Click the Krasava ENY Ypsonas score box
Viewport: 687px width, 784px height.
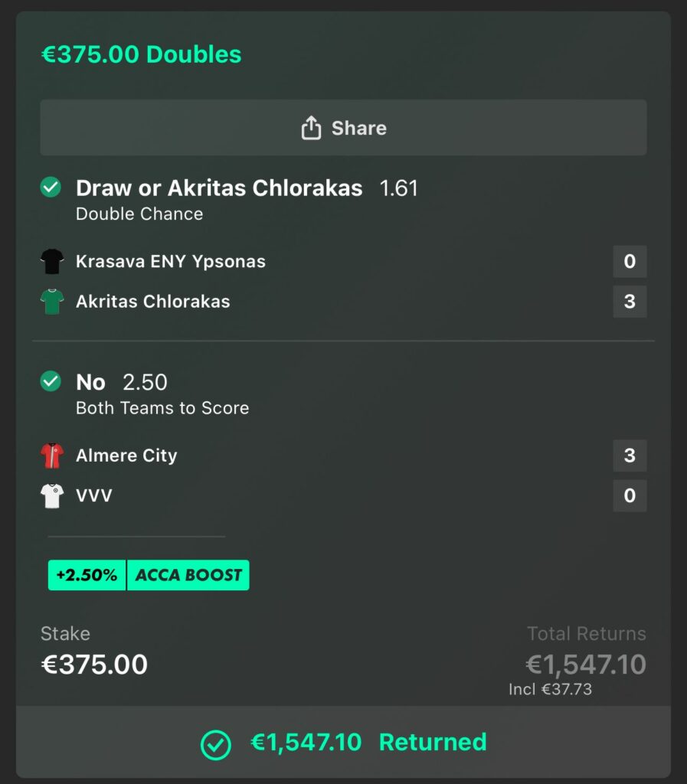click(x=630, y=262)
